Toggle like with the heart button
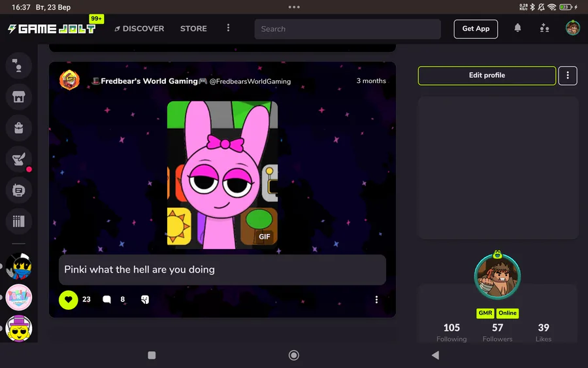Viewport: 588px width, 368px height. pos(68,299)
